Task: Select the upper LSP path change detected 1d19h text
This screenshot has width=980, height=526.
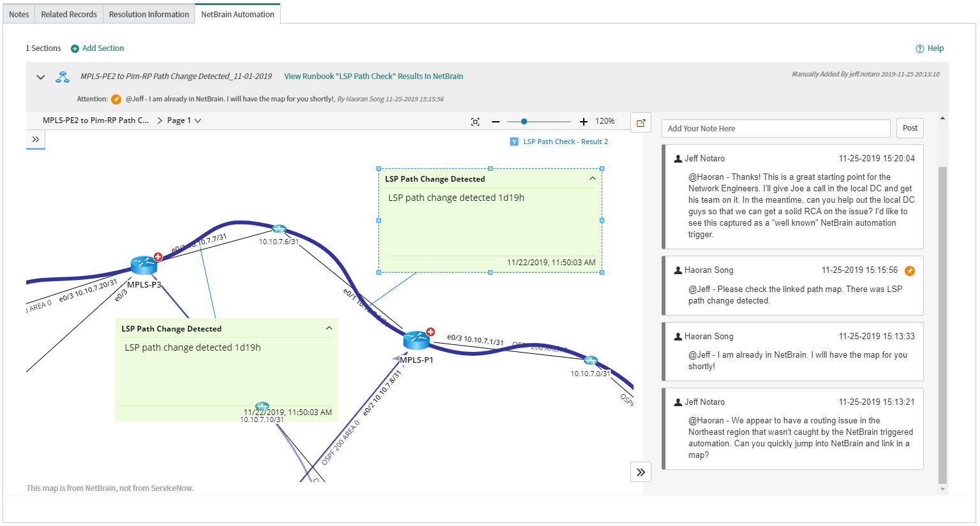Action: point(456,198)
